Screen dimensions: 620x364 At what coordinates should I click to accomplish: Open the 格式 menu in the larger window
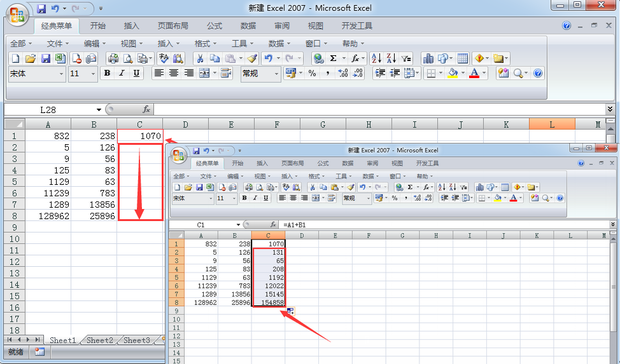(205, 43)
